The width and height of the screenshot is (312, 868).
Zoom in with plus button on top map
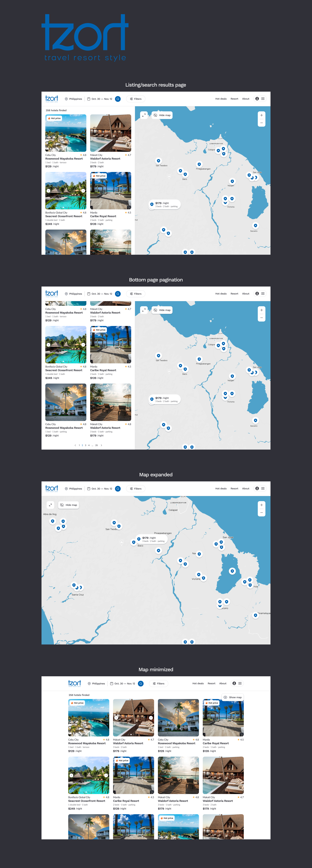pos(261,115)
